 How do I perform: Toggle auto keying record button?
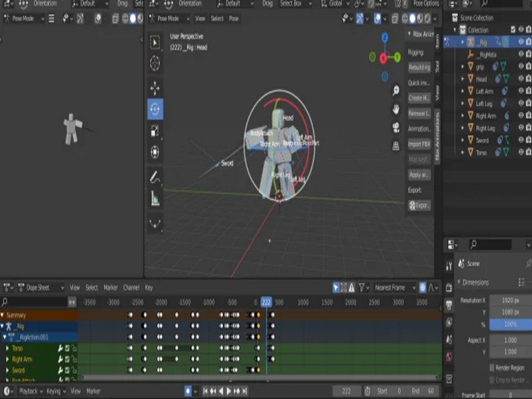[188, 391]
